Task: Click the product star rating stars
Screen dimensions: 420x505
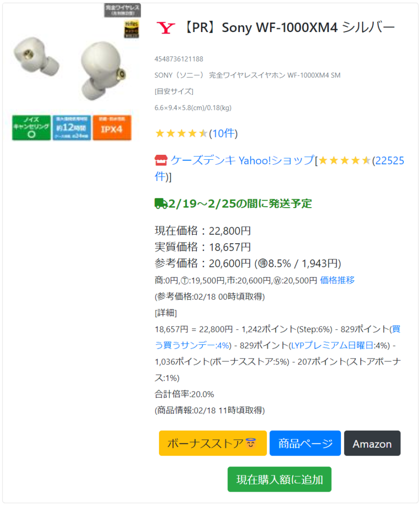Action: tap(181, 133)
